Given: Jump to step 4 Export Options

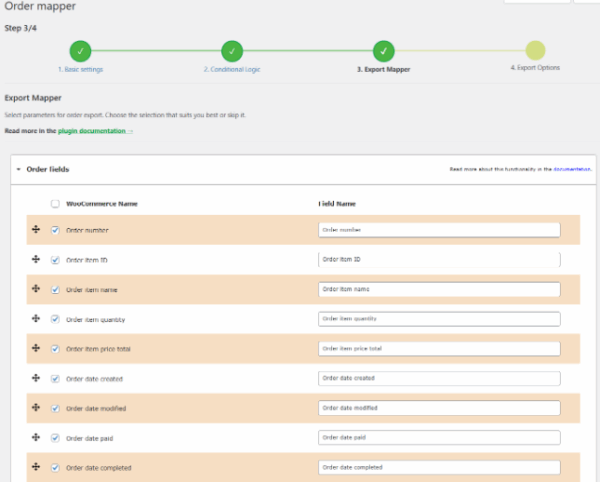Looking at the screenshot, I should pos(535,51).
